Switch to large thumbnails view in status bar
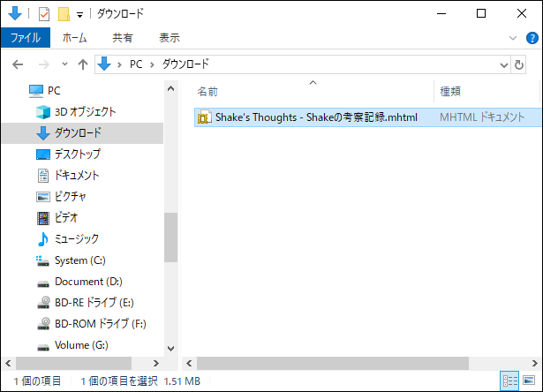This screenshot has height=392, width=543. (x=529, y=381)
